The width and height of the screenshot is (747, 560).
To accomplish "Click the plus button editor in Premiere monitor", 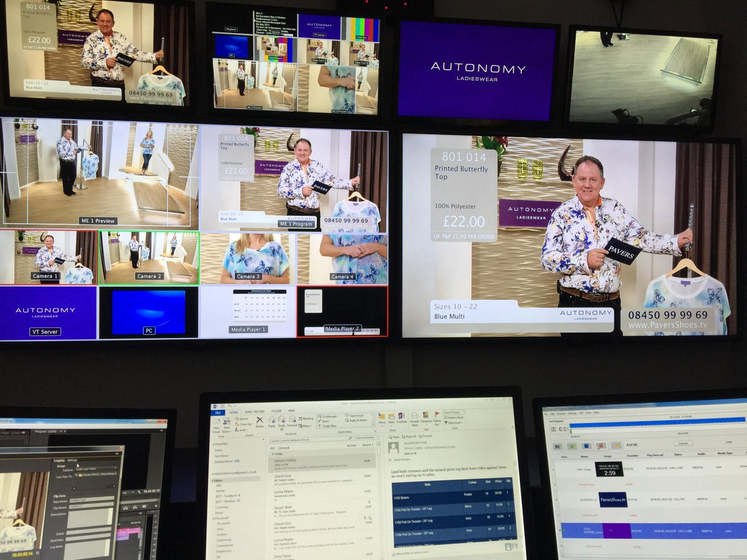I will (x=156, y=506).
